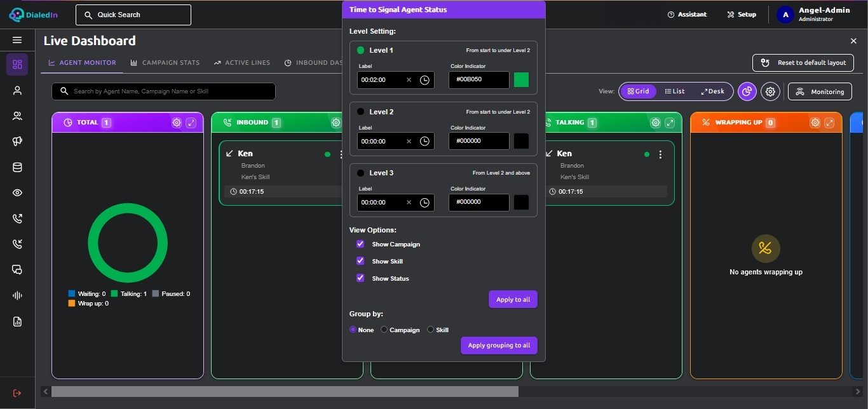Click Reset to default layout button
868x409 pixels.
[803, 63]
